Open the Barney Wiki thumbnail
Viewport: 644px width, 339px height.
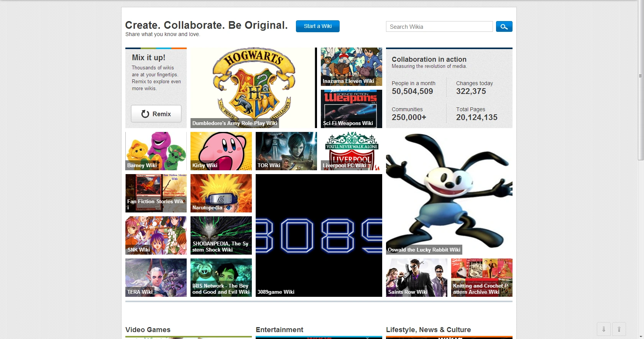pos(156,151)
